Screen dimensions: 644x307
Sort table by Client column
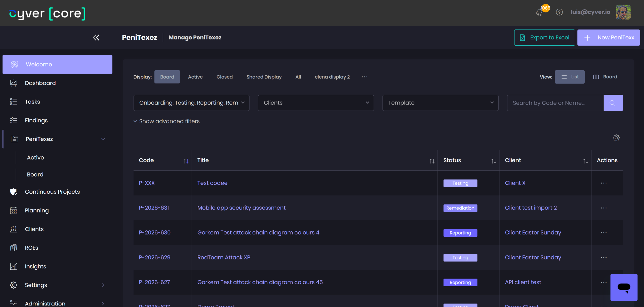click(x=585, y=161)
